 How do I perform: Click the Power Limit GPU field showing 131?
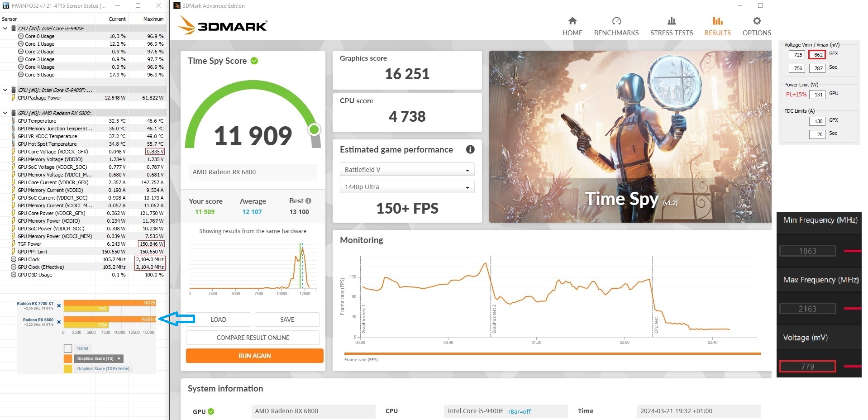817,95
